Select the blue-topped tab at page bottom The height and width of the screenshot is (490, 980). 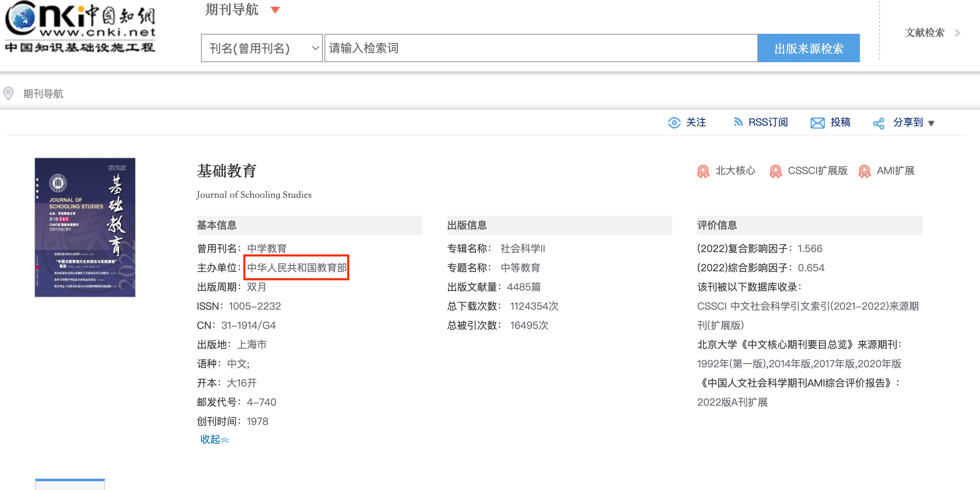pos(70,484)
